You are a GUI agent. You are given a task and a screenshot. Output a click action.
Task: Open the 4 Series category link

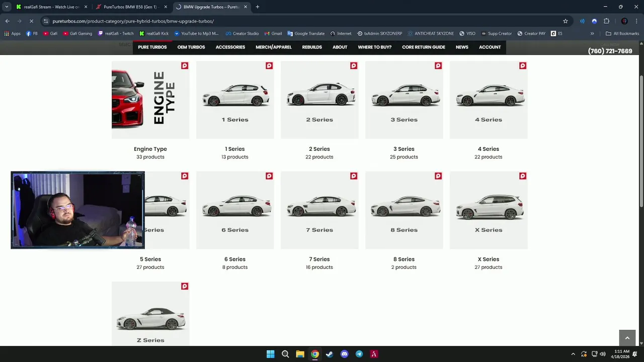489,149
